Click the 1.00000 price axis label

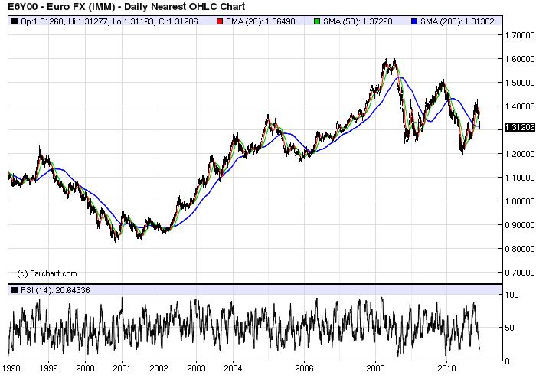pyautogui.click(x=519, y=201)
